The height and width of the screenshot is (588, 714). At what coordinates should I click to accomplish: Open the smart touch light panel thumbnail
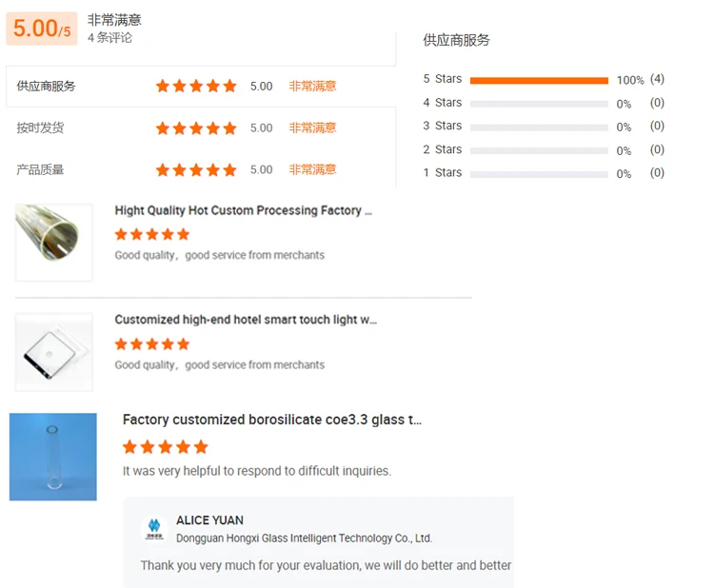[54, 352]
